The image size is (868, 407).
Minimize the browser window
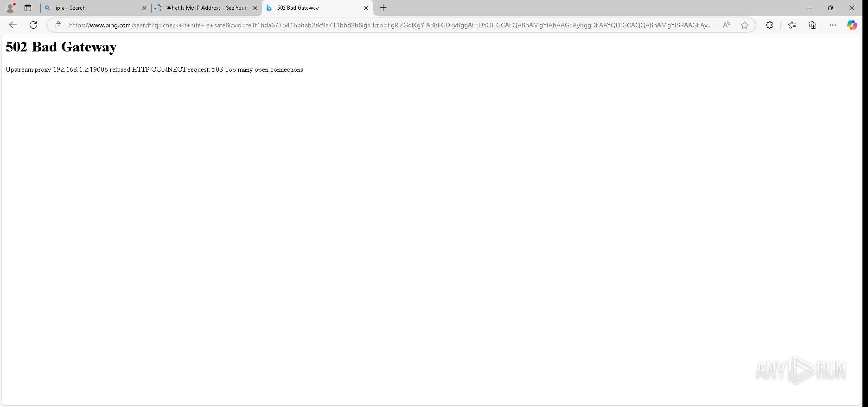(809, 8)
